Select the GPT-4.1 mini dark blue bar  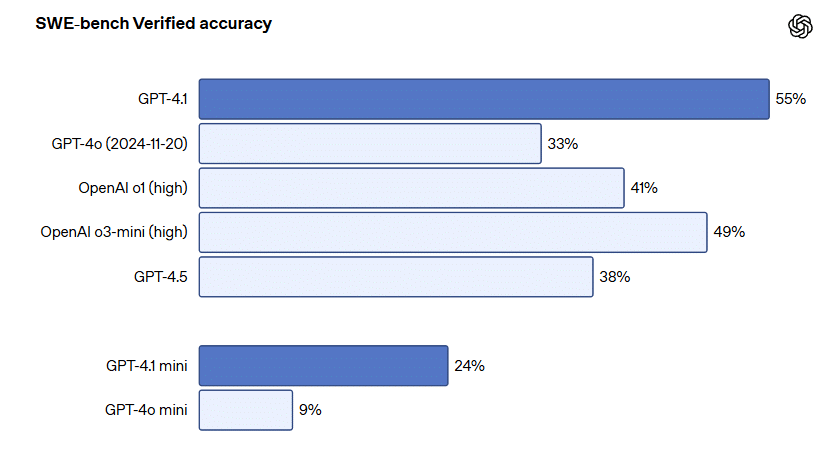point(323,366)
